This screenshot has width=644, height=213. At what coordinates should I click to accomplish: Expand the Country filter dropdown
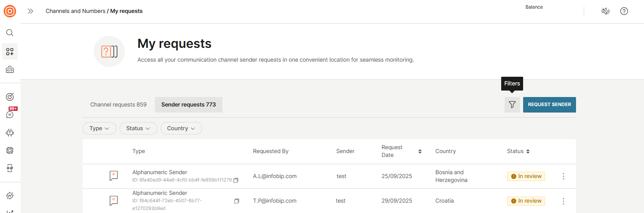tap(181, 128)
